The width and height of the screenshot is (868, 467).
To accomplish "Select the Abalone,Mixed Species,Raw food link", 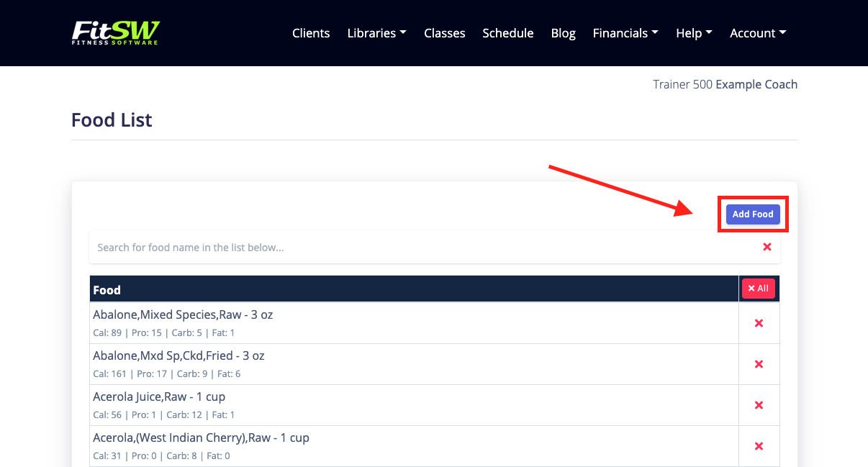I will click(x=182, y=314).
